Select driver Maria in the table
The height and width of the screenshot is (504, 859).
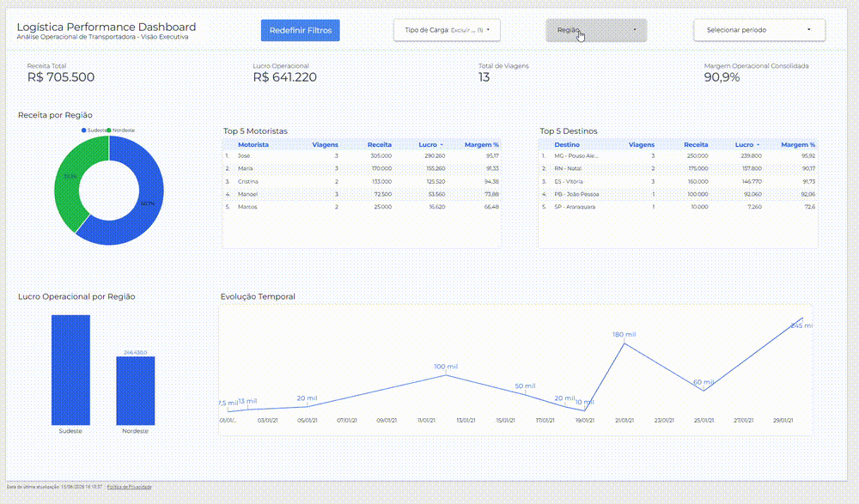coord(246,169)
